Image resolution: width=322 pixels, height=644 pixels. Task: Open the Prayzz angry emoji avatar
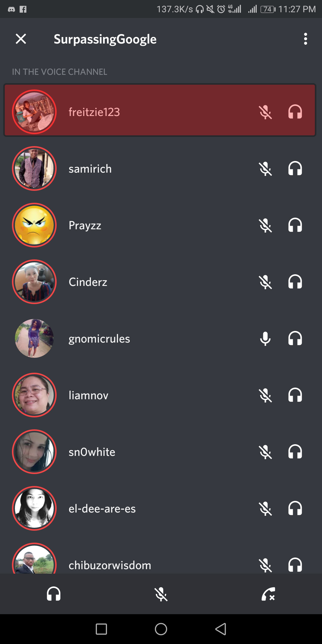pyautogui.click(x=34, y=225)
